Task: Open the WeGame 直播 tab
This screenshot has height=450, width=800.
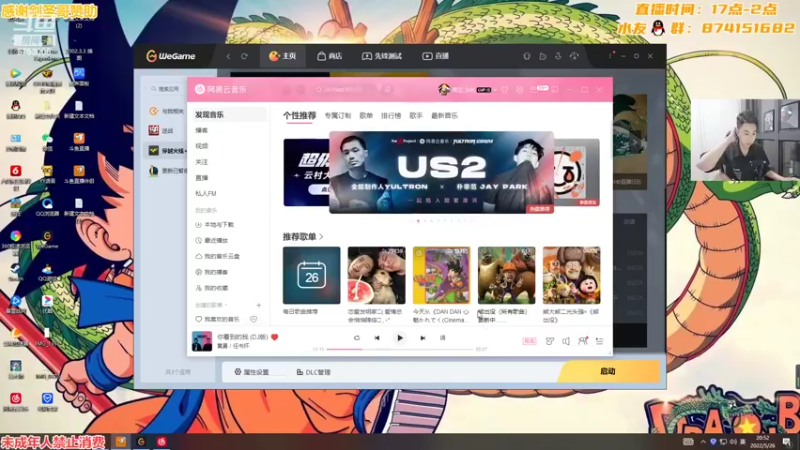Action: (435, 56)
